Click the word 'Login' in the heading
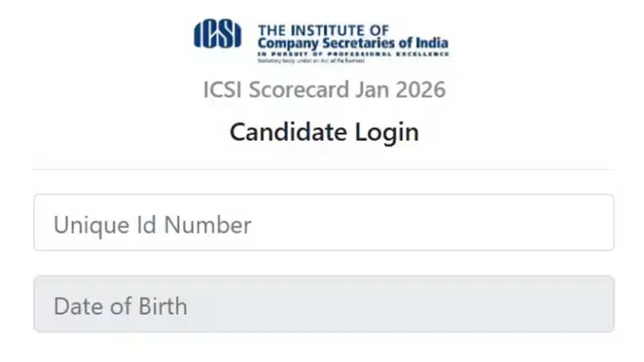 click(x=387, y=132)
